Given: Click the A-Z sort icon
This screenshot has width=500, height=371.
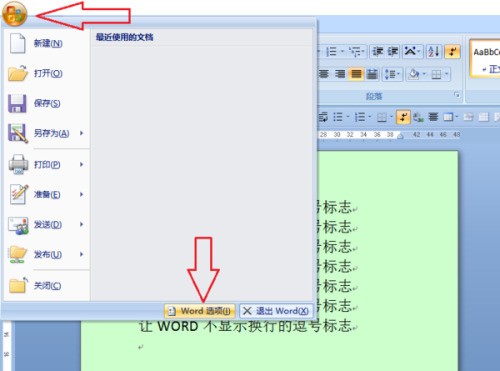Looking at the screenshot, I should (x=434, y=52).
